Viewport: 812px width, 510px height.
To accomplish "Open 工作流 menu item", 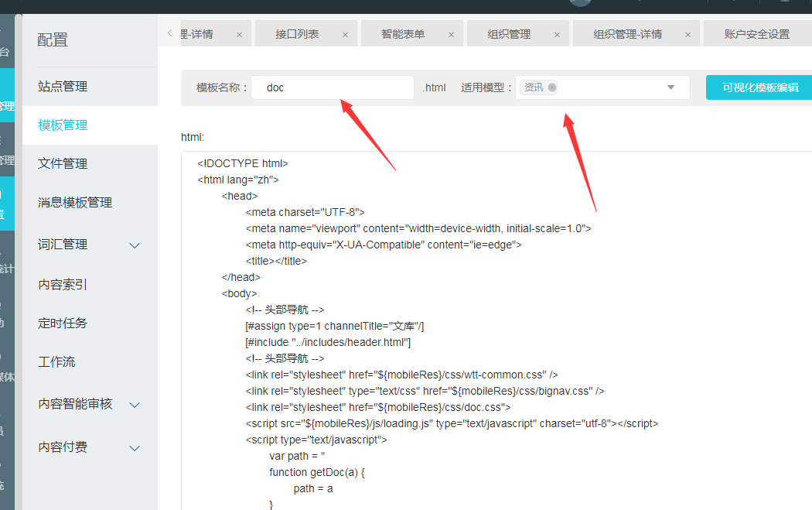I will click(56, 361).
